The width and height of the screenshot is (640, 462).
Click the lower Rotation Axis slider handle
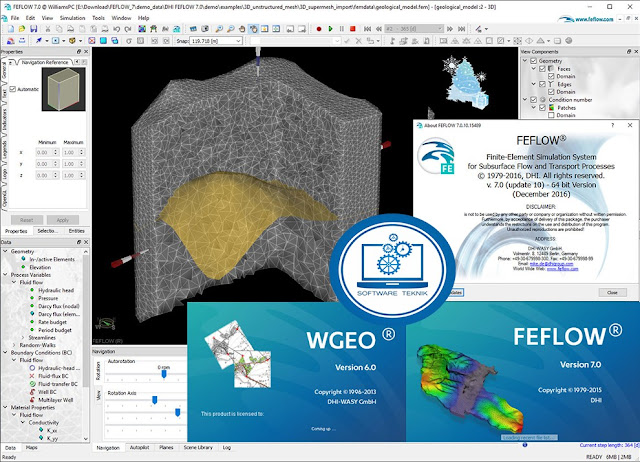click(x=178, y=413)
